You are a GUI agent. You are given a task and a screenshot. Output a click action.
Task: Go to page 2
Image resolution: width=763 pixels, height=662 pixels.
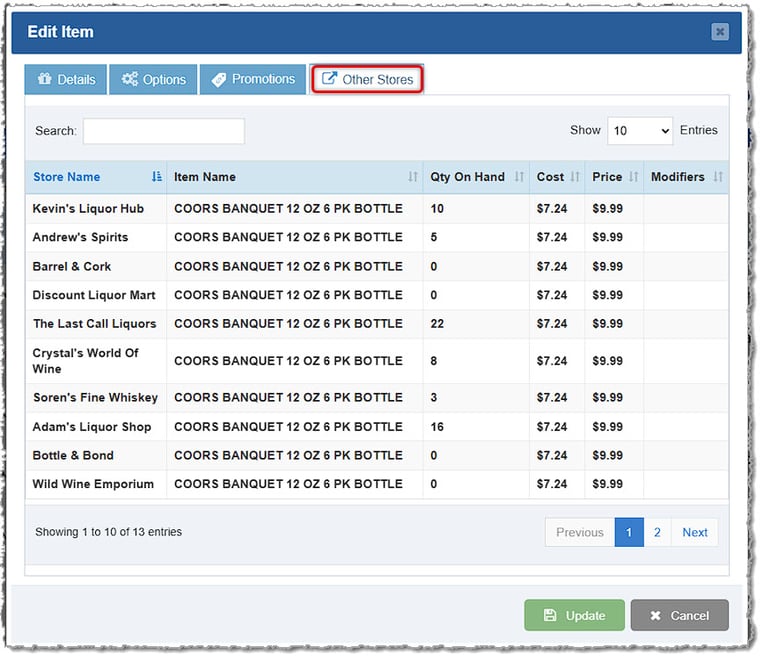[657, 532]
